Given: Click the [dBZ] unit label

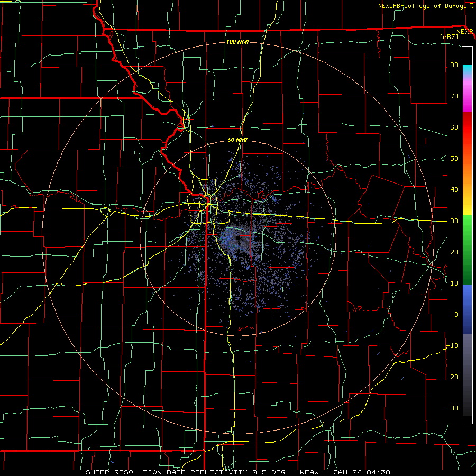Looking at the screenshot, I should pos(449,36).
